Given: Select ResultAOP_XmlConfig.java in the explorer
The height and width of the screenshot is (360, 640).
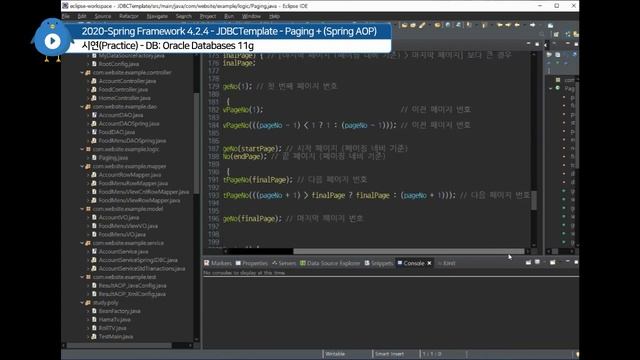Looking at the screenshot, I should tap(132, 294).
